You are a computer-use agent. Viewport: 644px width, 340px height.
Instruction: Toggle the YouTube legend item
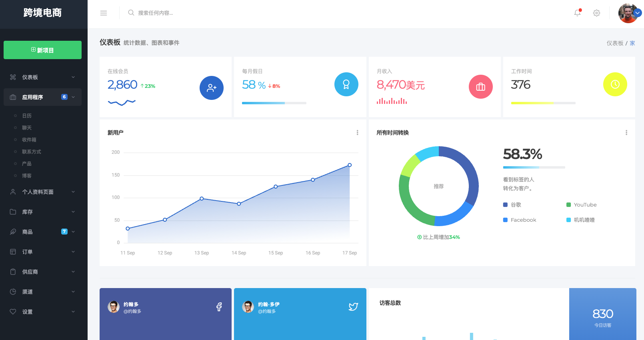[581, 205]
